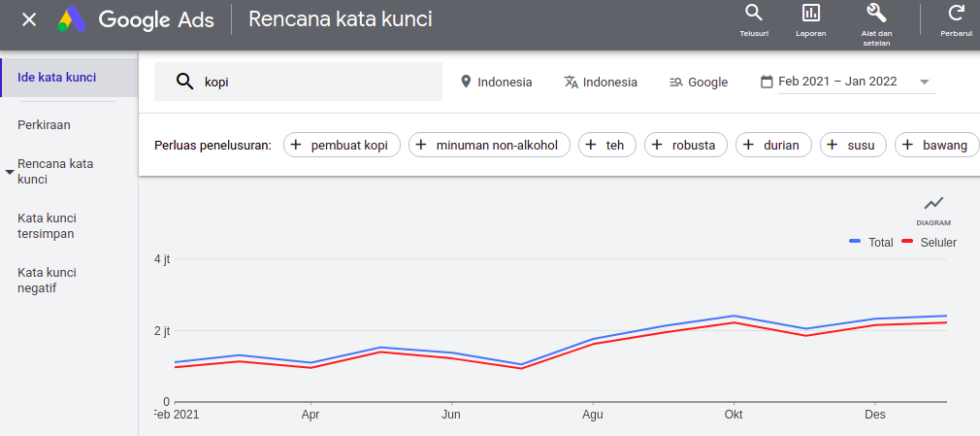Open Kata kunci negatif in sidebar
Image resolution: width=980 pixels, height=436 pixels.
[x=47, y=281]
